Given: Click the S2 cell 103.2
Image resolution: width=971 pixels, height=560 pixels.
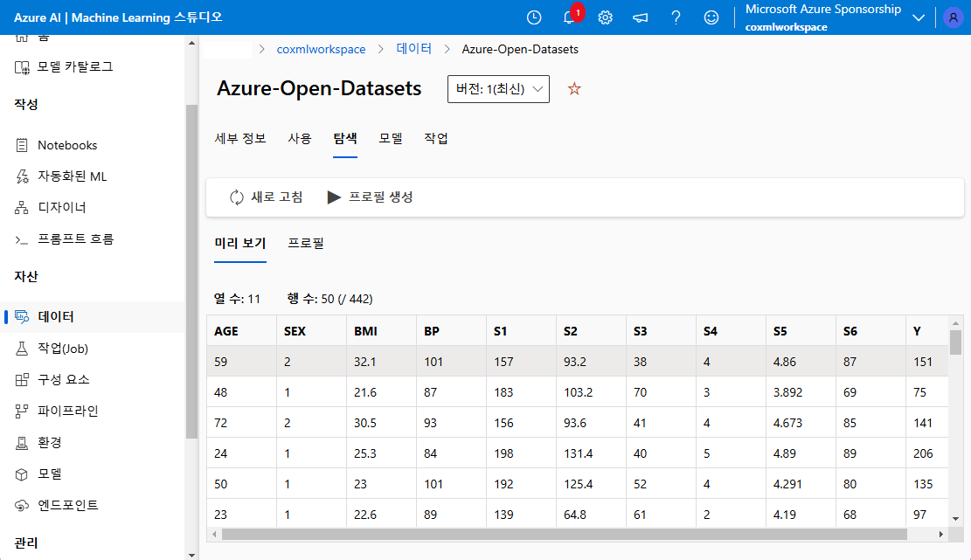Looking at the screenshot, I should [x=592, y=392].
